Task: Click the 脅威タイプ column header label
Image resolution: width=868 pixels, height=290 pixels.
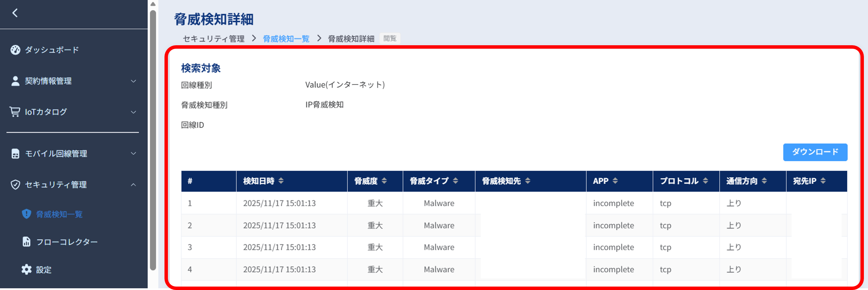Action: [x=429, y=181]
